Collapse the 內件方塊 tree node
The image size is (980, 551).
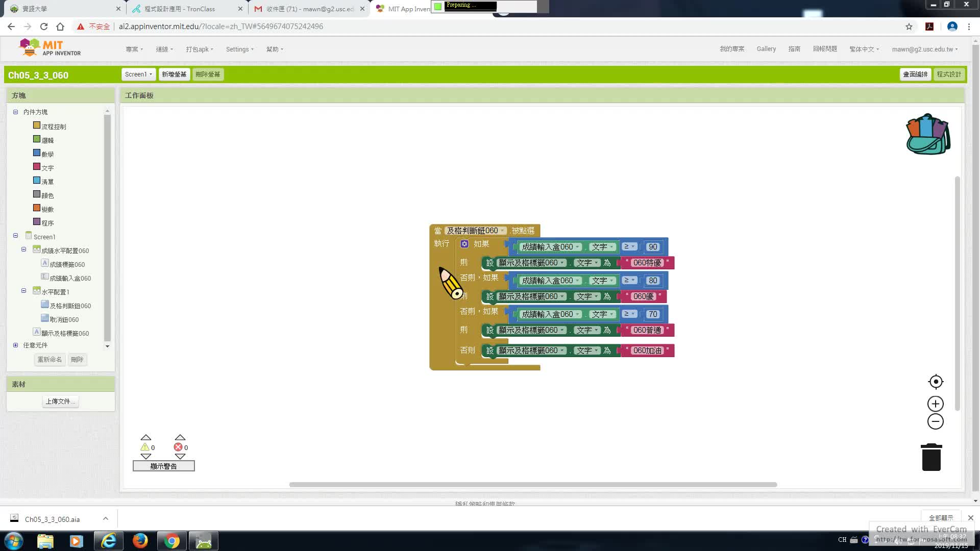(x=15, y=112)
